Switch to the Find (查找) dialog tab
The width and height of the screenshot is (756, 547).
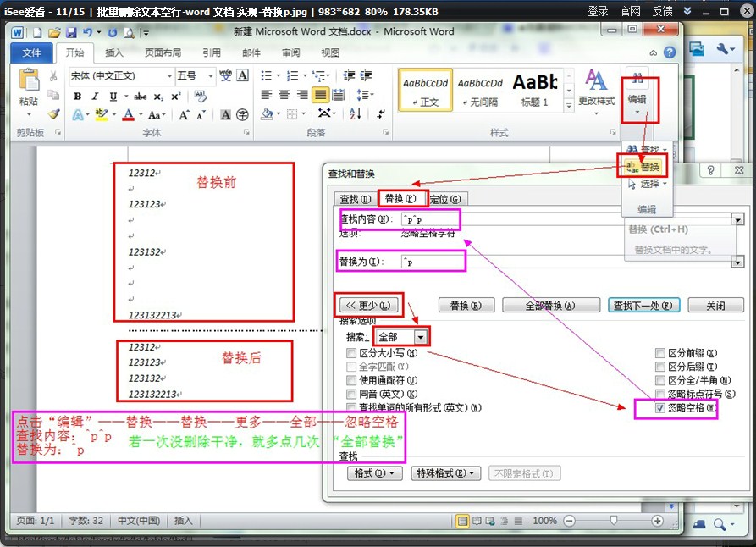click(356, 199)
